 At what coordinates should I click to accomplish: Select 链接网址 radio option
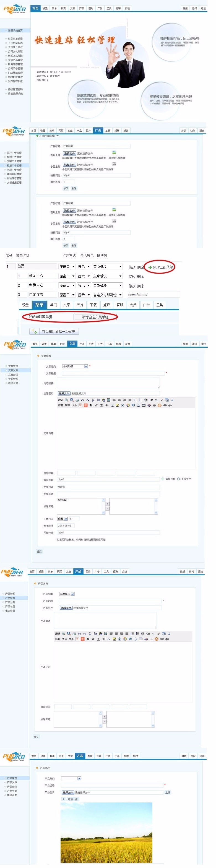coord(163,479)
